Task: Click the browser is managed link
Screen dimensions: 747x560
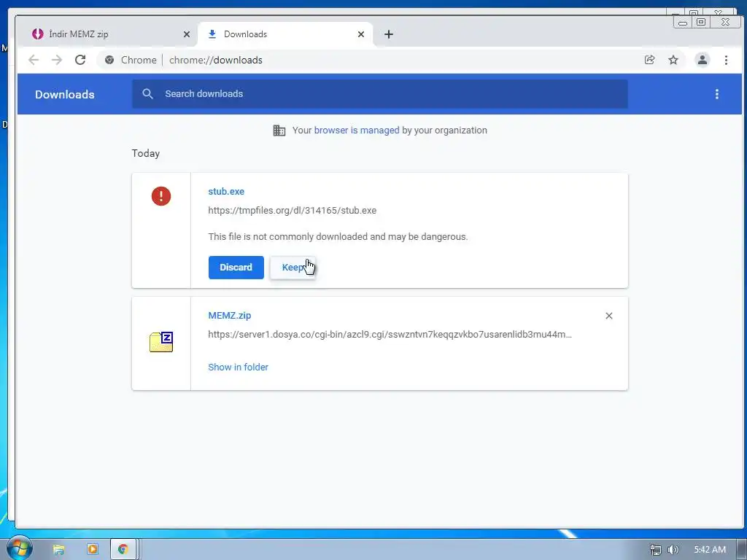Action: [x=357, y=131]
